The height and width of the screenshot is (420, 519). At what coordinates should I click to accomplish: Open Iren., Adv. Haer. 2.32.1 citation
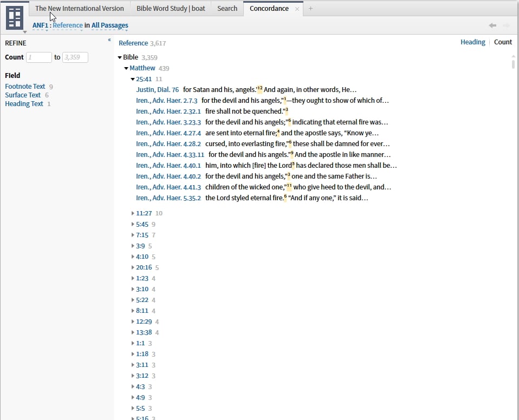pyautogui.click(x=168, y=111)
